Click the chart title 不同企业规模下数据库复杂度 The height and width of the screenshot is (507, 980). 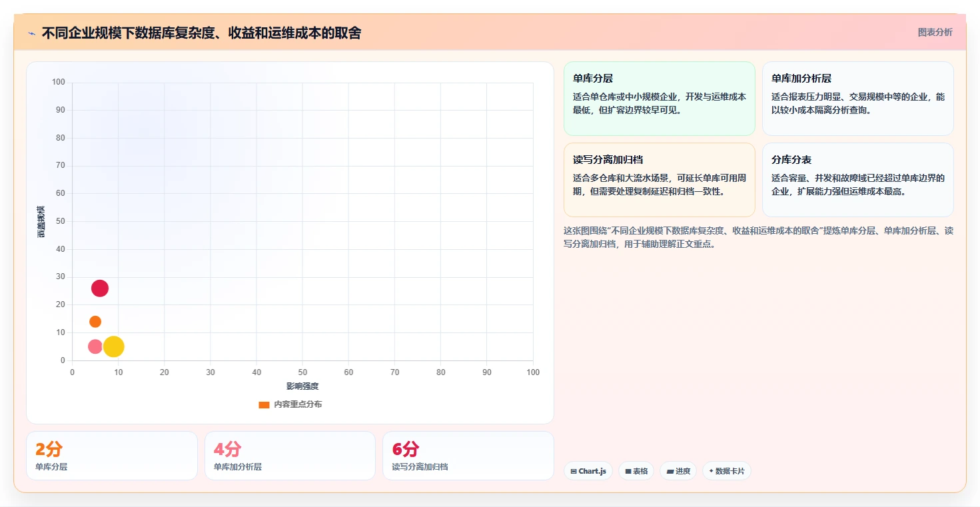(201, 33)
